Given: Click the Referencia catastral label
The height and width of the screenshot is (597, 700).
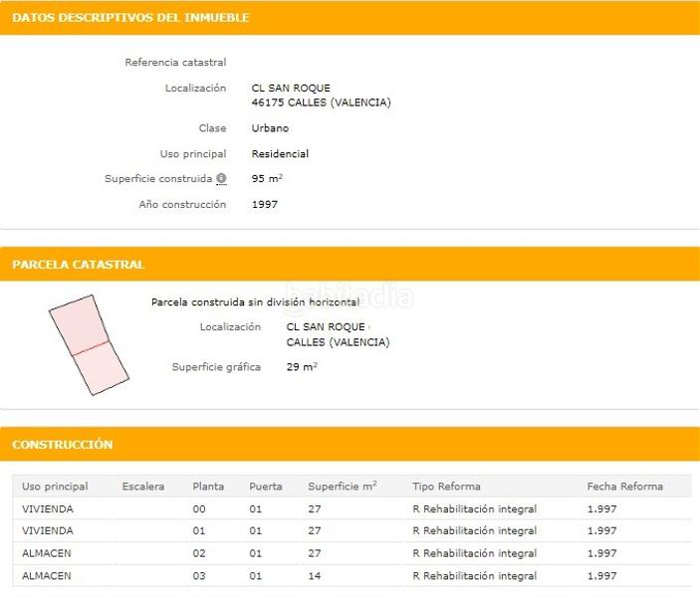Looking at the screenshot, I should pos(175,63).
